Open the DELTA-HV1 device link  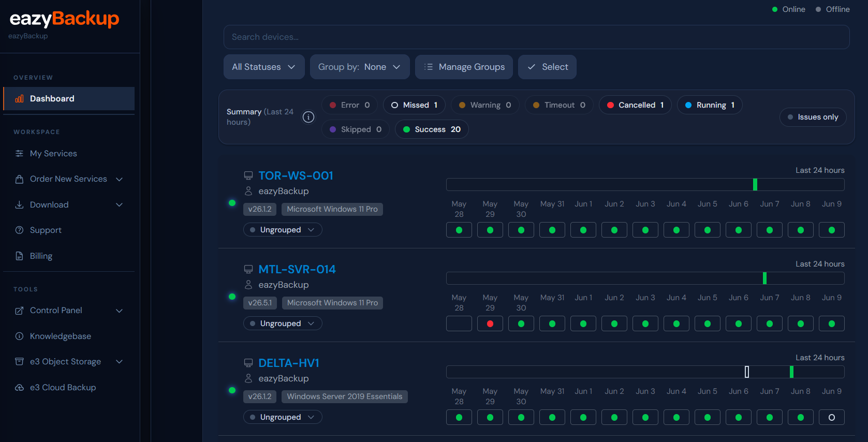click(x=289, y=363)
